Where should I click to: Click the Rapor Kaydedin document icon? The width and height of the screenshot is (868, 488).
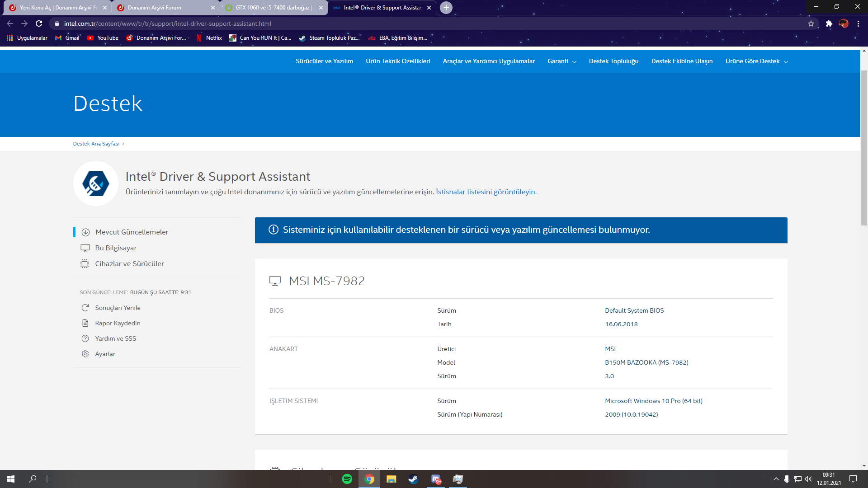point(85,323)
